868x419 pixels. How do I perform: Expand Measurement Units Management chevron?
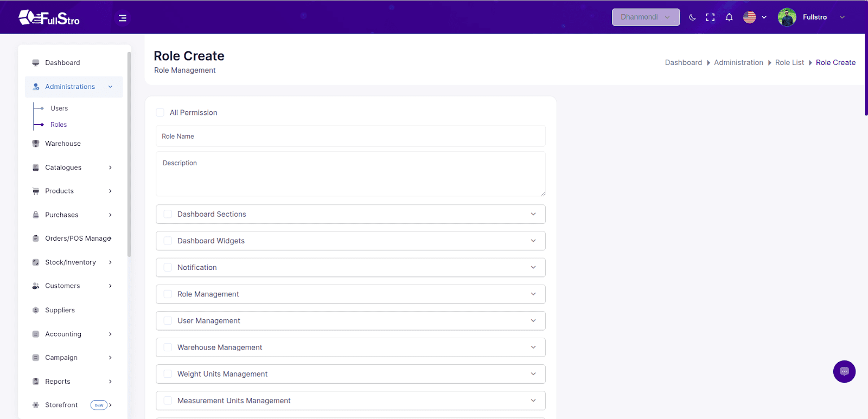(533, 400)
